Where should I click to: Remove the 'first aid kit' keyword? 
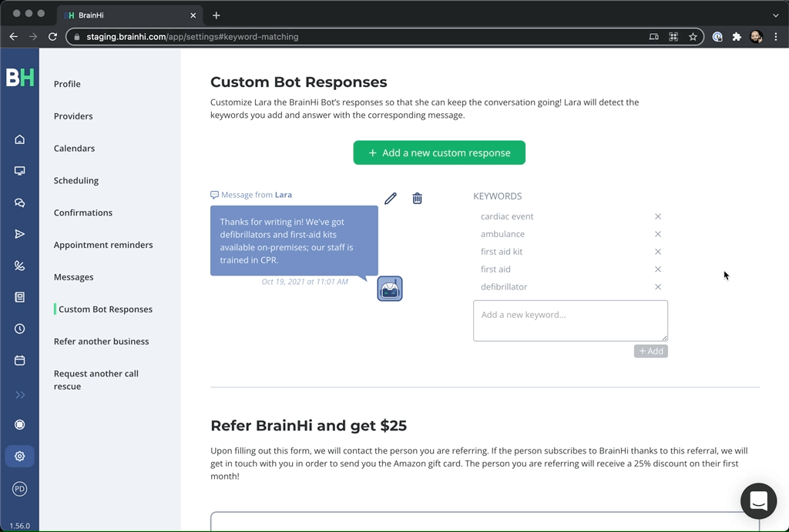(658, 252)
